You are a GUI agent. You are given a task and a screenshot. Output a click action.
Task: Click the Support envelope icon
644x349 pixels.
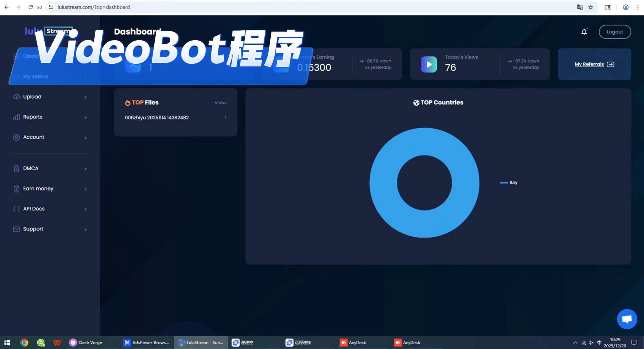click(x=16, y=229)
